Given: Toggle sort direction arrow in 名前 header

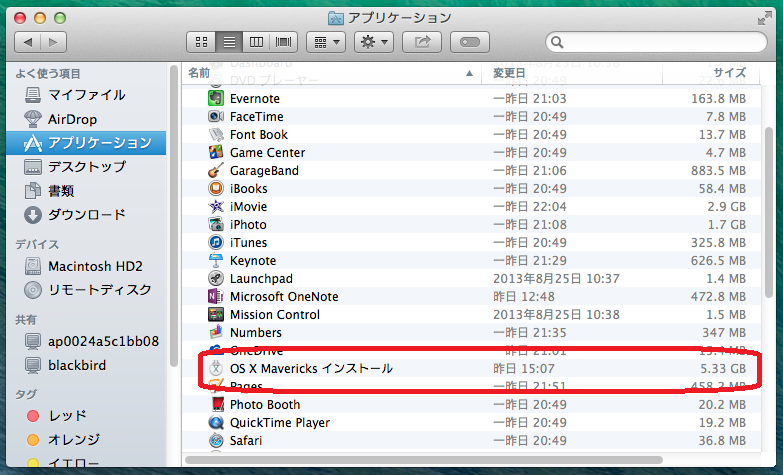Looking at the screenshot, I should (469, 73).
